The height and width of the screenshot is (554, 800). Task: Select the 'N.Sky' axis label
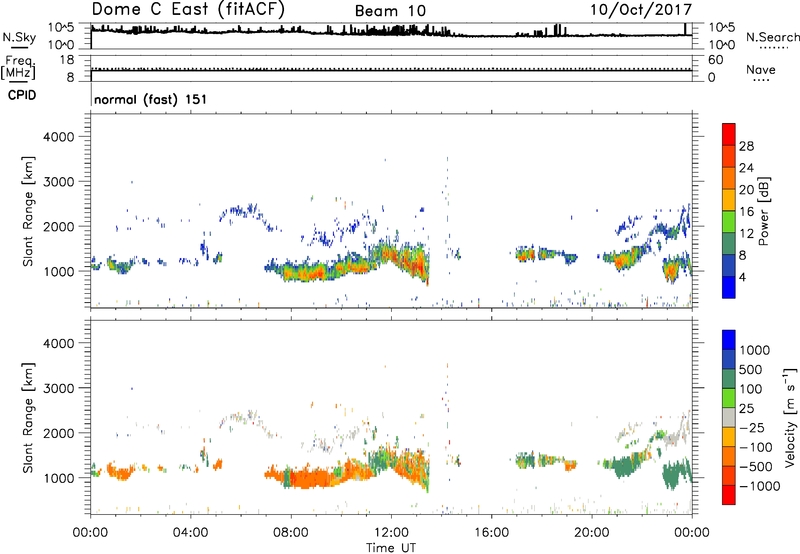point(19,37)
